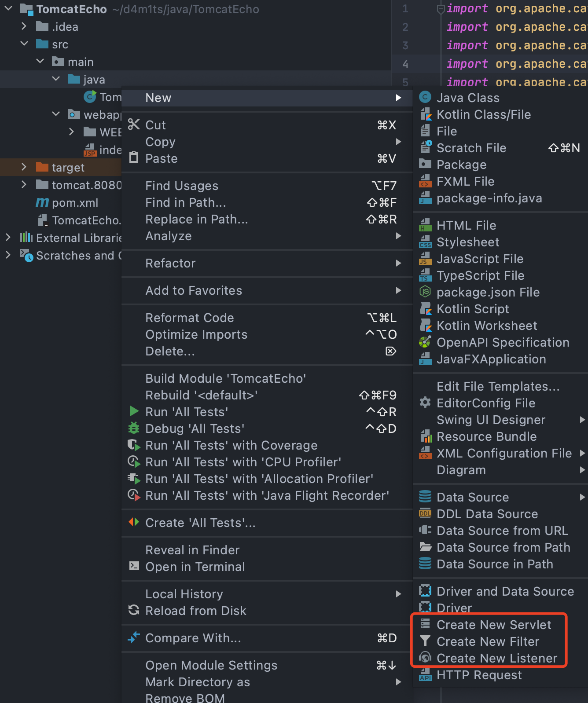Collapse the src folder

pos(24,44)
